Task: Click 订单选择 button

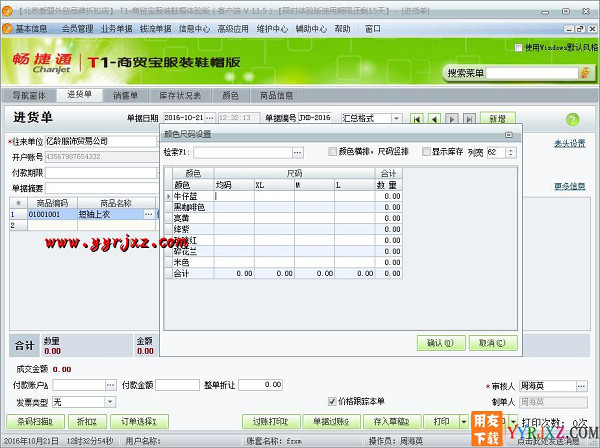Action: 139,422
